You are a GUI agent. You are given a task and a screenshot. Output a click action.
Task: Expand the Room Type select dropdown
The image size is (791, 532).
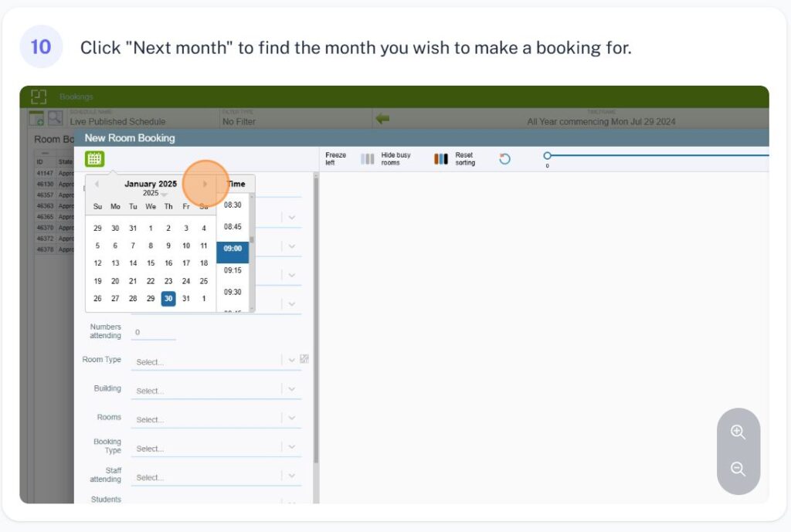[x=291, y=361]
